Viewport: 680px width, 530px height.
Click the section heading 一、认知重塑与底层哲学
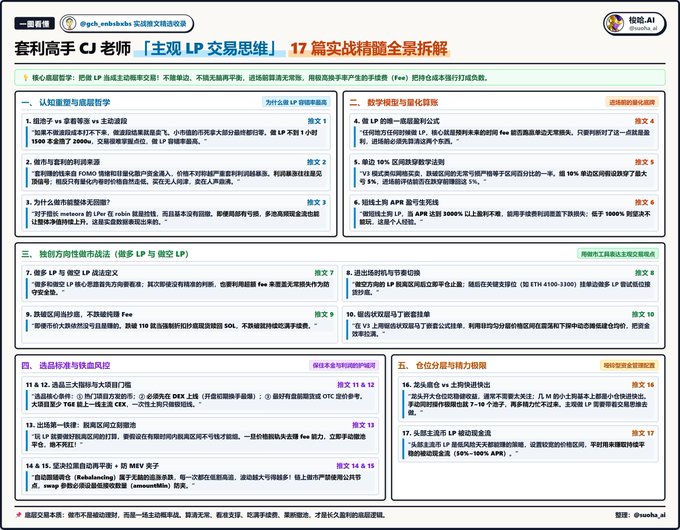pyautogui.click(x=66, y=102)
